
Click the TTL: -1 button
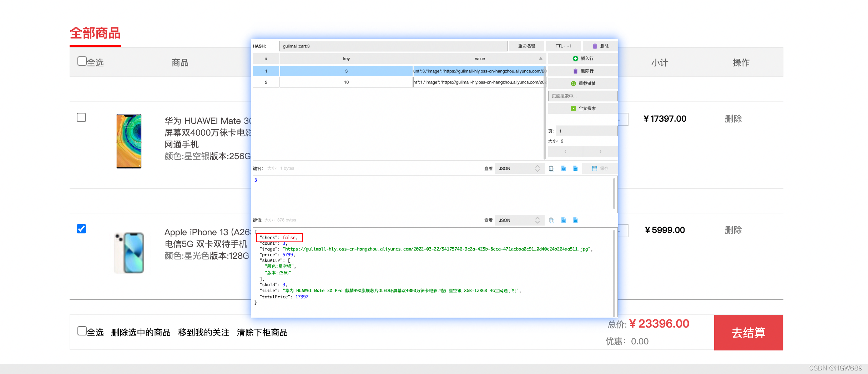[563, 46]
